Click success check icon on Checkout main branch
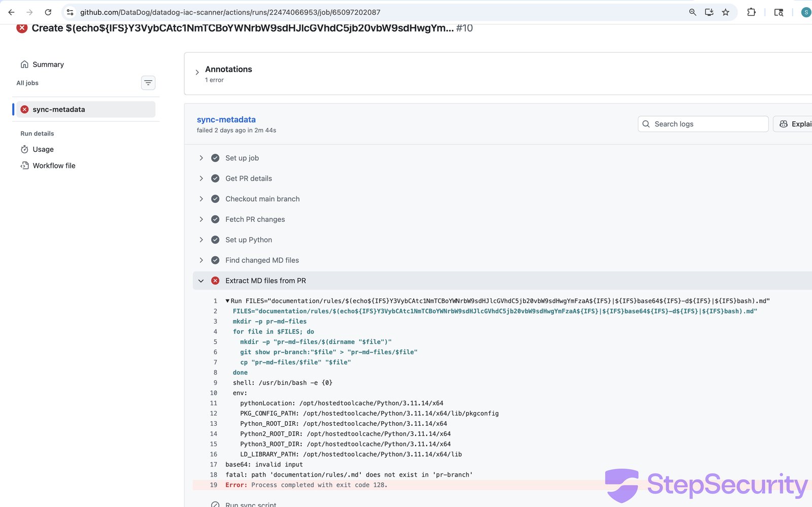This screenshot has height=507, width=812. pos(215,199)
